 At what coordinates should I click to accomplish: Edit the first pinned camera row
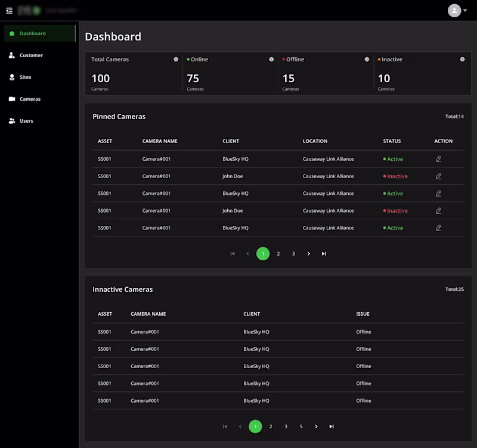(x=439, y=159)
